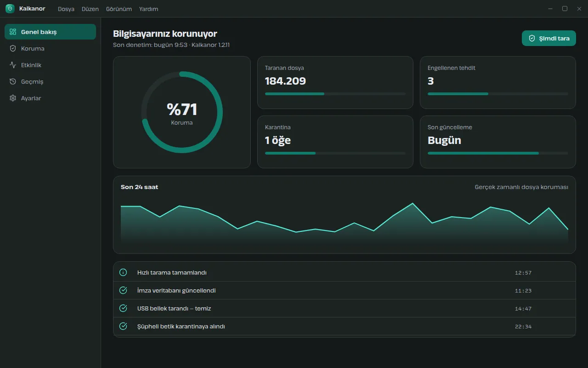Image resolution: width=588 pixels, height=368 pixels.
Task: Select the 'Hızlı tarama tamamlandı' log entry
Action: (x=345, y=272)
